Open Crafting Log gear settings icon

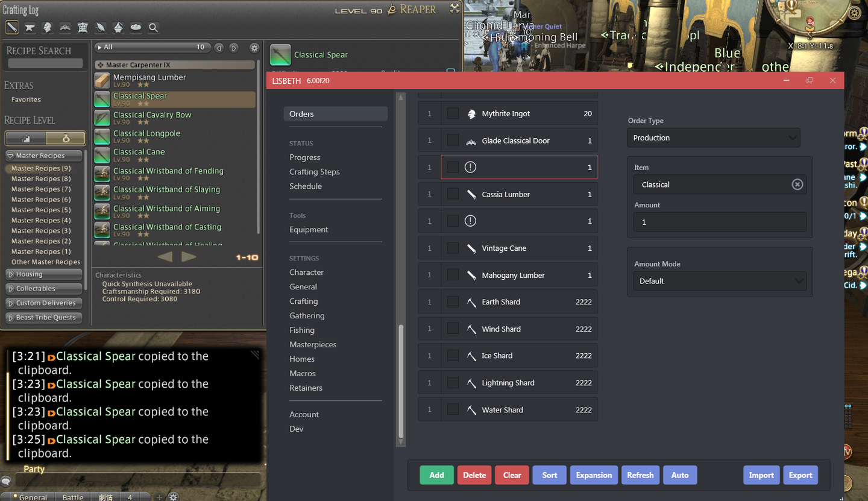pyautogui.click(x=254, y=48)
